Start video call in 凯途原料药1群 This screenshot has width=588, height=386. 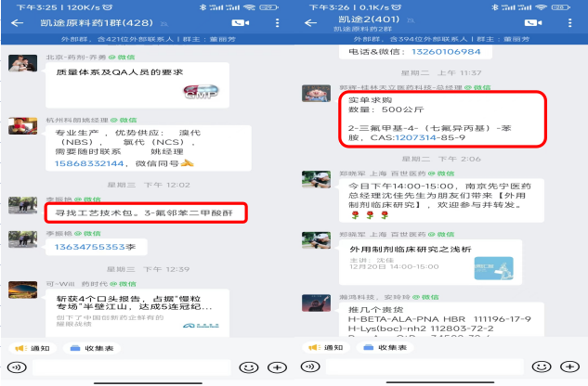coord(241,23)
